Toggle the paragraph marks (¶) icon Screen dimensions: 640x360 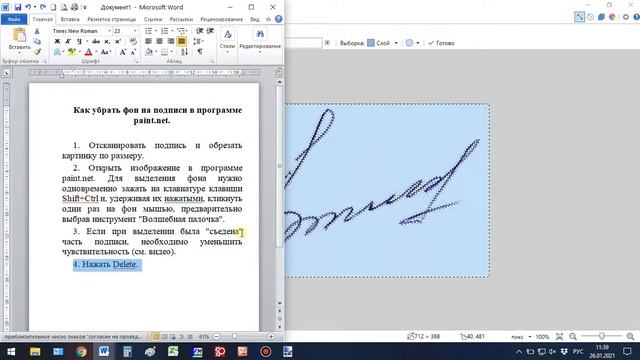200,52
